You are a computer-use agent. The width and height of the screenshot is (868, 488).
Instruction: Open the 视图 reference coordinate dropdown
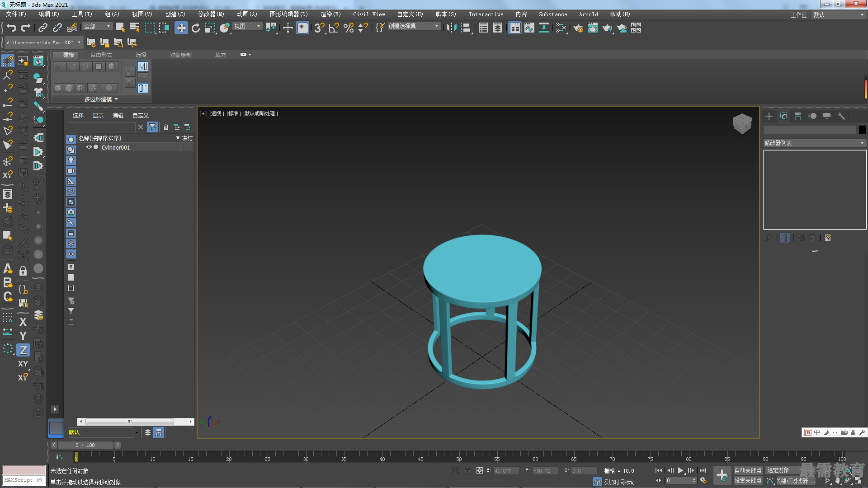(x=247, y=27)
